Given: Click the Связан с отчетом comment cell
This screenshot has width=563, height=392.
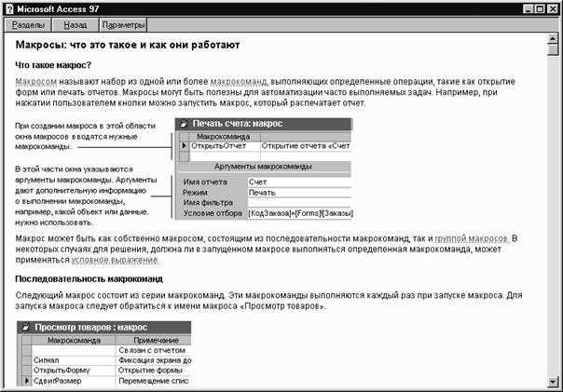Looking at the screenshot, I should click(154, 350).
